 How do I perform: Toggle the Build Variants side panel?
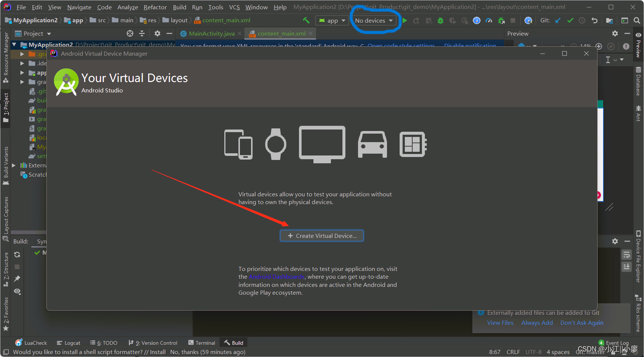[x=6, y=166]
